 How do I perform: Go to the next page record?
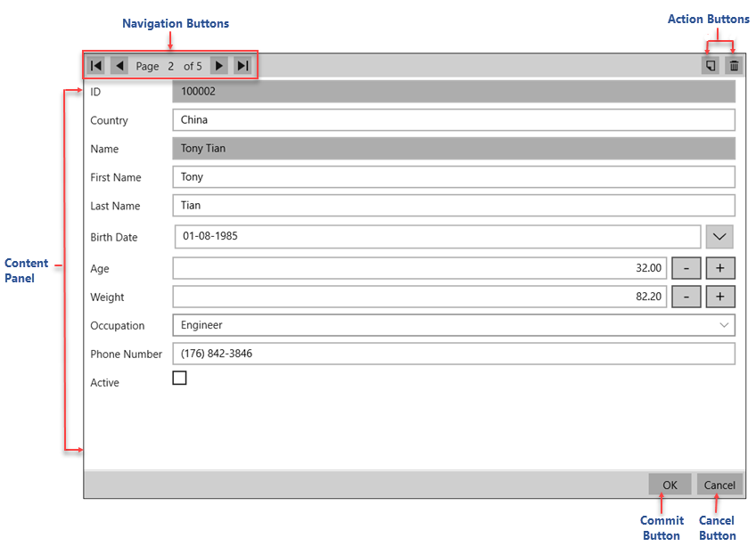tap(219, 66)
